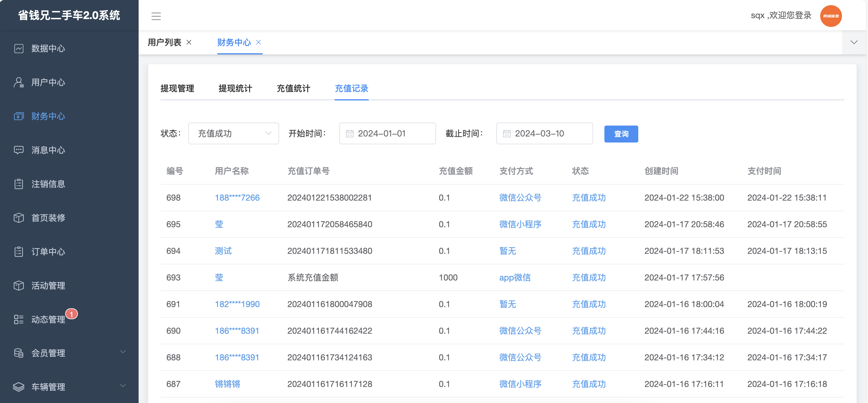This screenshot has height=403, width=868.
Task: Click the 截止时间 date field
Action: (x=544, y=133)
